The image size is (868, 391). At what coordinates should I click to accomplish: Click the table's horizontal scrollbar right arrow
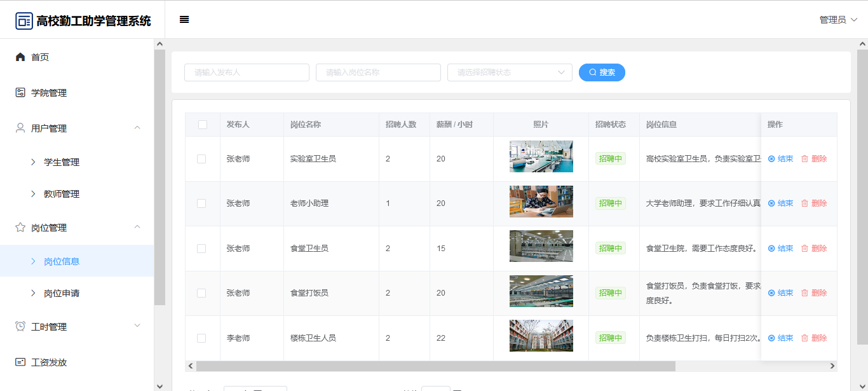coord(832,366)
